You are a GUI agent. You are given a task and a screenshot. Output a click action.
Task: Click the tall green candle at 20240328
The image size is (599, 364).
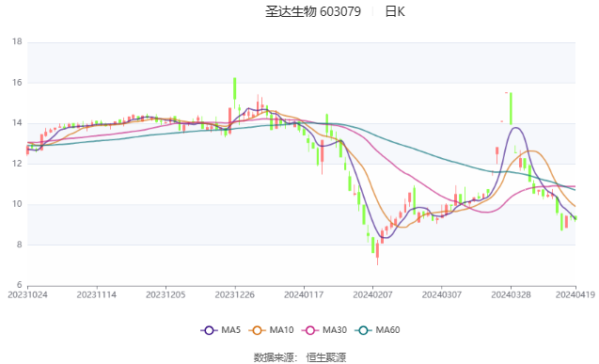coord(511,108)
